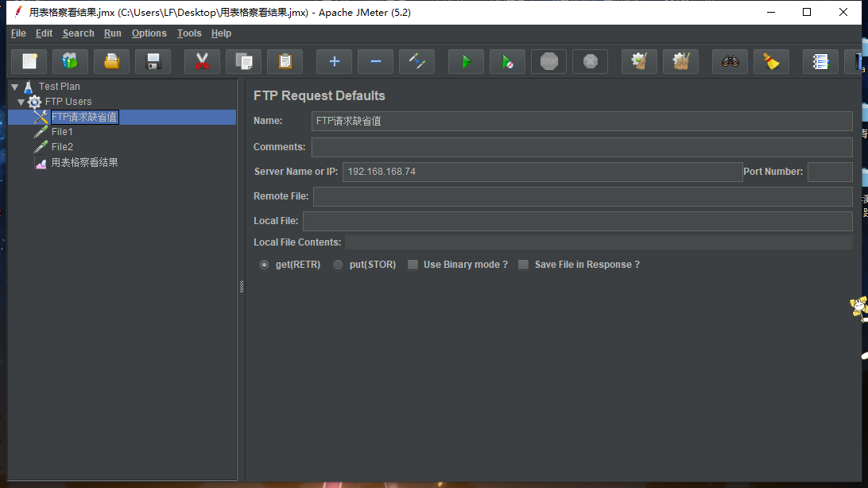868x488 pixels.
Task: Select the get(RETR) radio button
Action: [264, 265]
